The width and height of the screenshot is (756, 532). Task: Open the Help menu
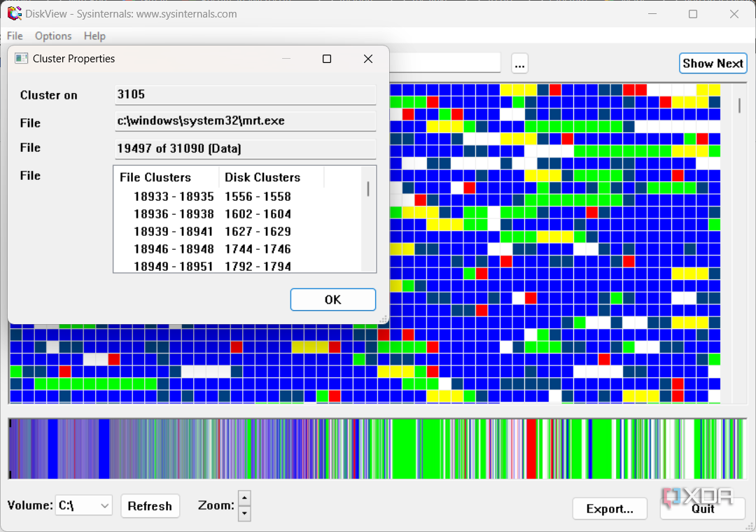[94, 36]
